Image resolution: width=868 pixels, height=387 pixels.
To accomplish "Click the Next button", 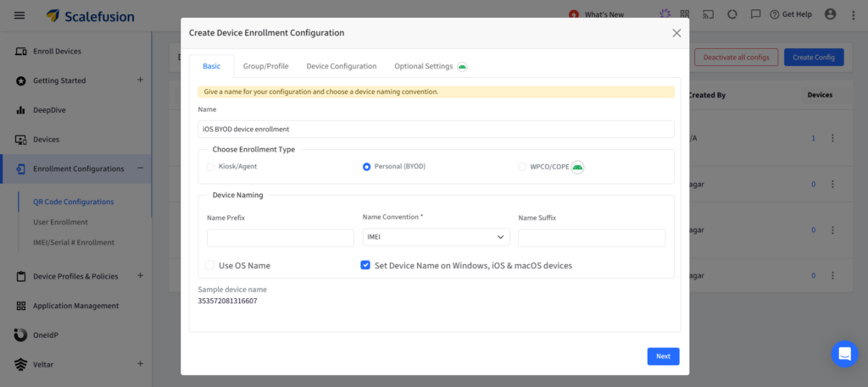I will [x=663, y=357].
